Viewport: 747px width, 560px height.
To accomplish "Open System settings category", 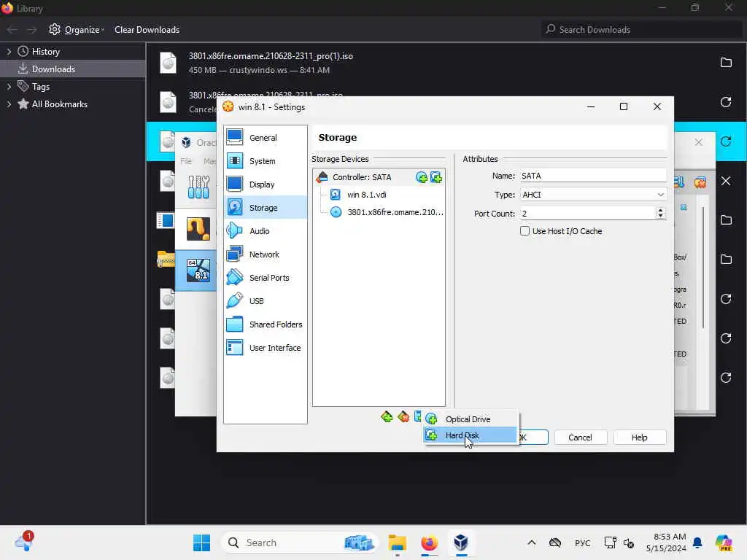I will [266, 161].
